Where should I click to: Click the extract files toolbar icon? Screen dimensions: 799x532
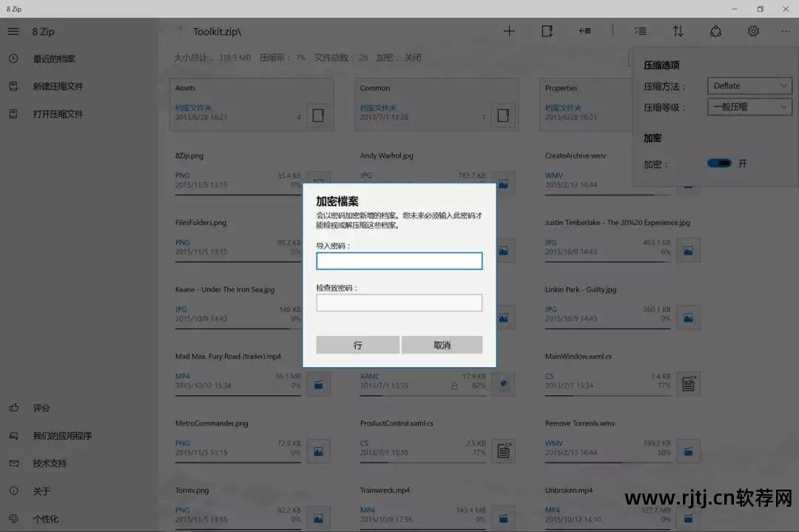pyautogui.click(x=584, y=31)
